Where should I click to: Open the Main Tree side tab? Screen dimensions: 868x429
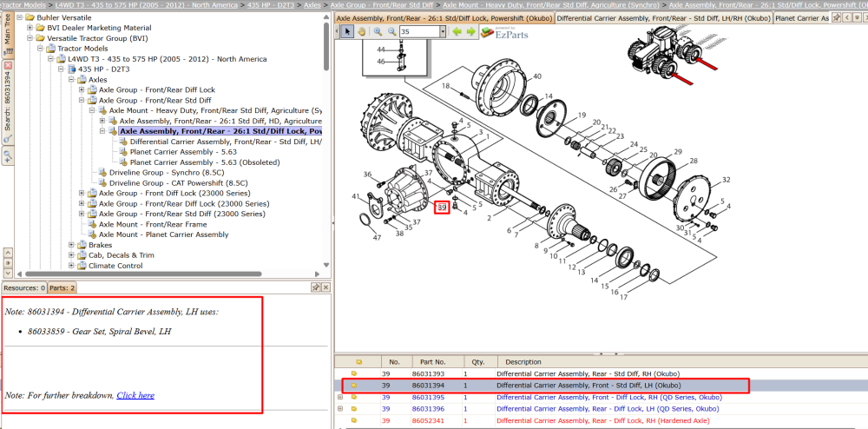[x=7, y=35]
